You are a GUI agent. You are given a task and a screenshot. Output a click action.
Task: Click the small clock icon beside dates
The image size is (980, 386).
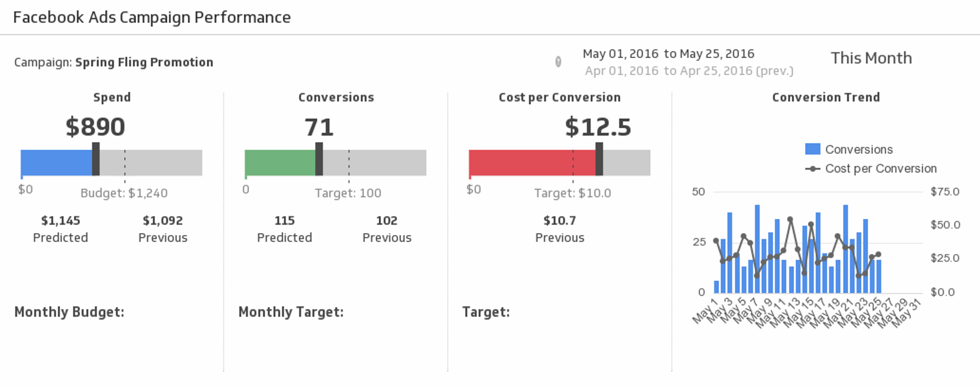pos(558,62)
